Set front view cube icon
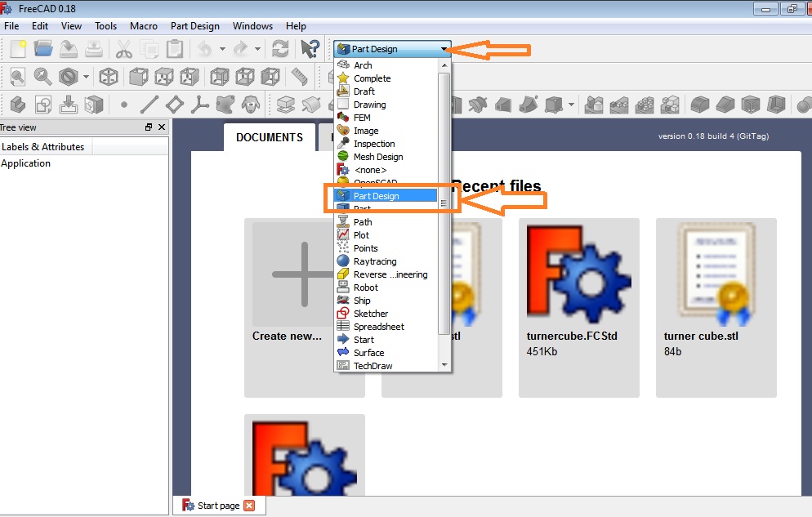 pyautogui.click(x=138, y=77)
